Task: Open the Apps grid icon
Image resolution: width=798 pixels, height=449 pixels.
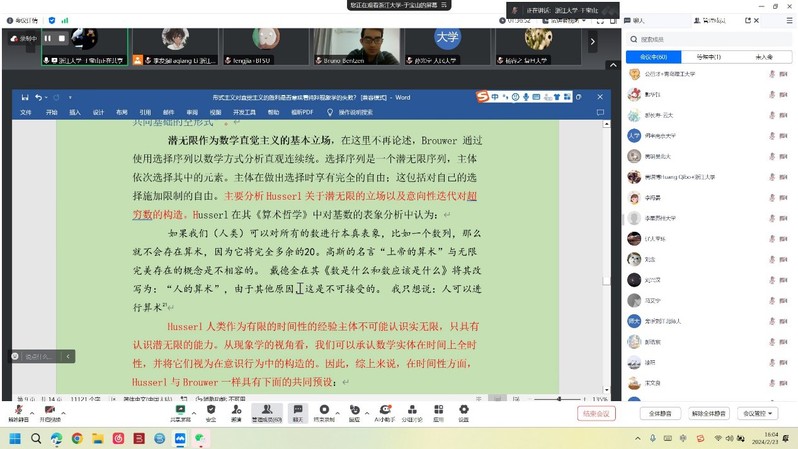Action: pos(438,413)
